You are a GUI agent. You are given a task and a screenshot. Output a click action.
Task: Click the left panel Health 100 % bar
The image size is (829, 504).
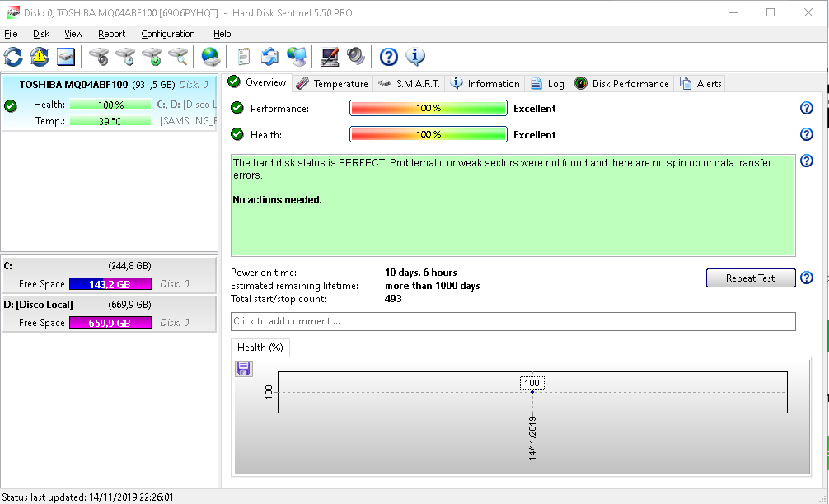(x=110, y=105)
